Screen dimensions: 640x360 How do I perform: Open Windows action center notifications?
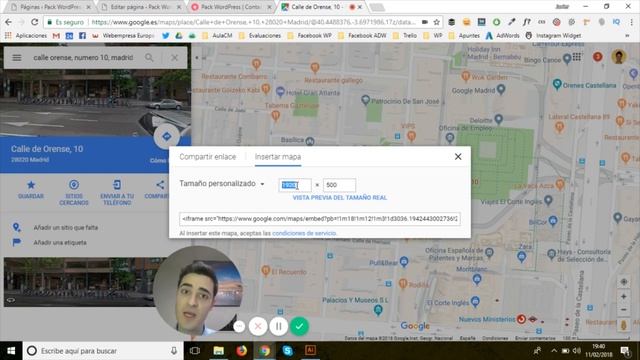point(625,351)
